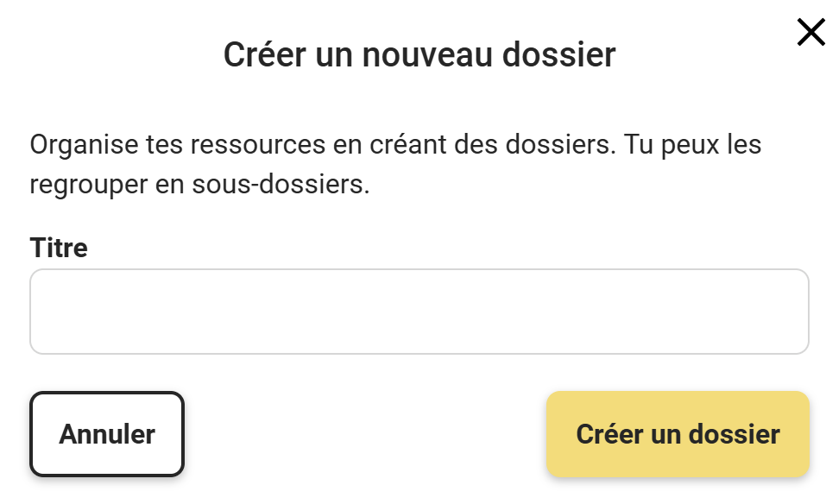Place cursor in the empty Titre box
Image resolution: width=826 pixels, height=504 pixels.
pyautogui.click(x=419, y=312)
